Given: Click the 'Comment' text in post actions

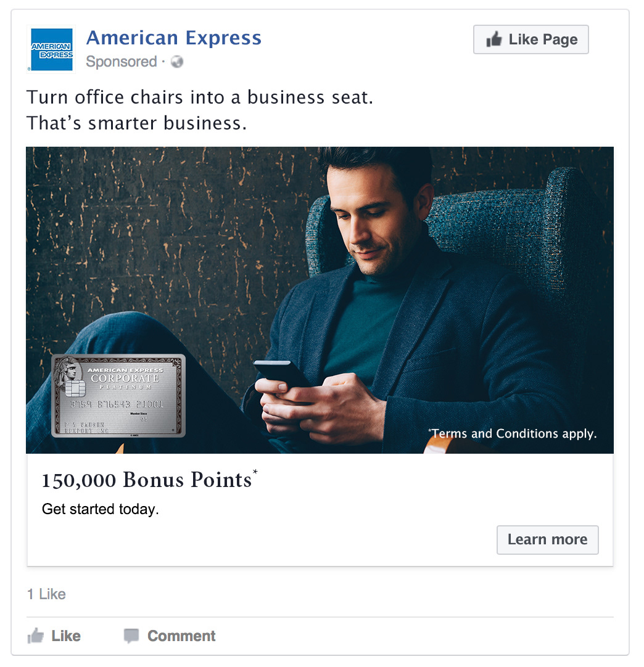Looking at the screenshot, I should 181,636.
